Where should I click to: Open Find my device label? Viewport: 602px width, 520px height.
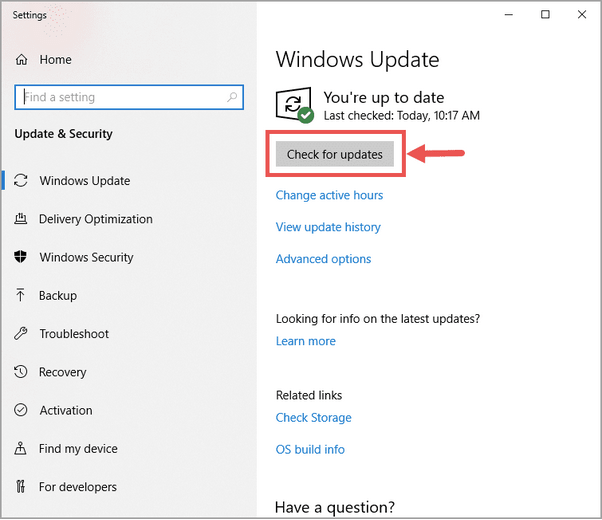(78, 449)
